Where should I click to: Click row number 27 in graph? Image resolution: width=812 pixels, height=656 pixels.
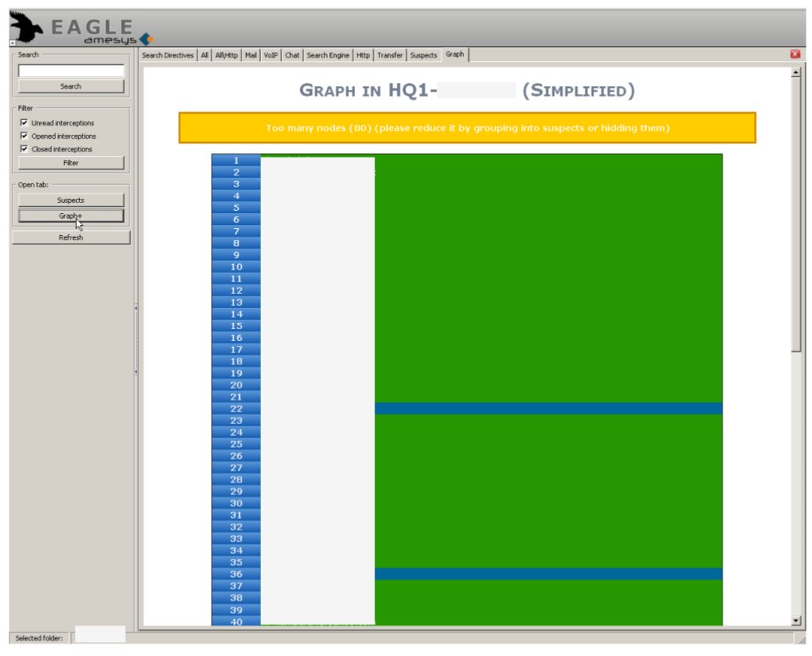(236, 468)
